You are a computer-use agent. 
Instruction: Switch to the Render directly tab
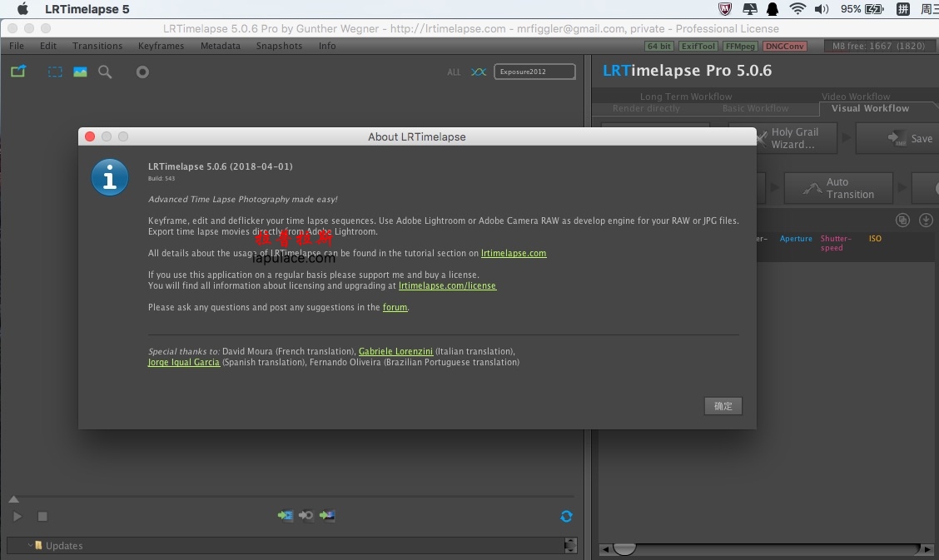click(x=646, y=108)
